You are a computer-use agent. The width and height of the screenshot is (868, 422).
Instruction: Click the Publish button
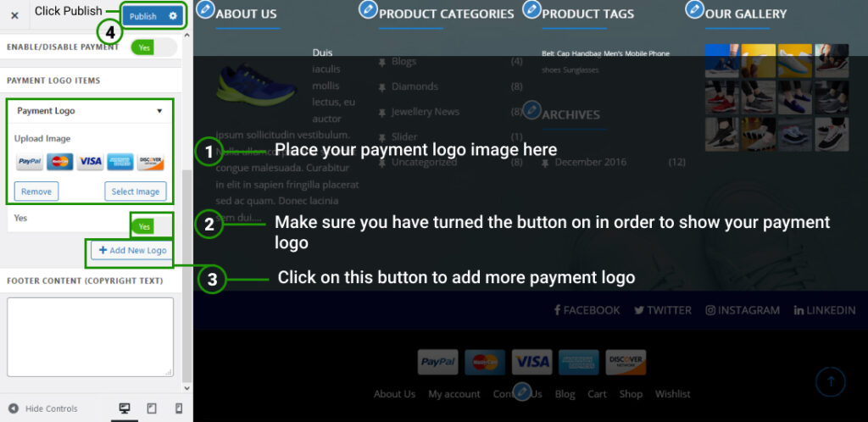(143, 16)
